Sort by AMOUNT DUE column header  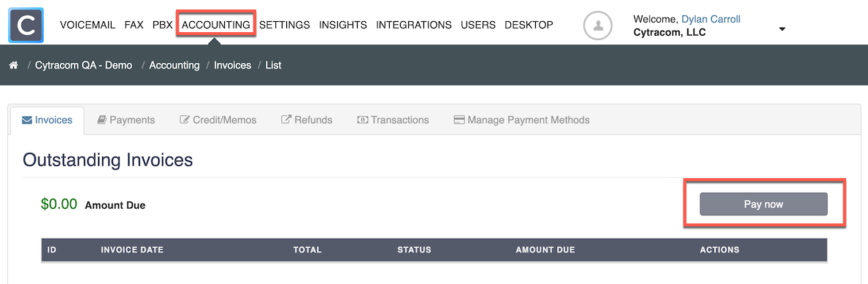point(545,250)
